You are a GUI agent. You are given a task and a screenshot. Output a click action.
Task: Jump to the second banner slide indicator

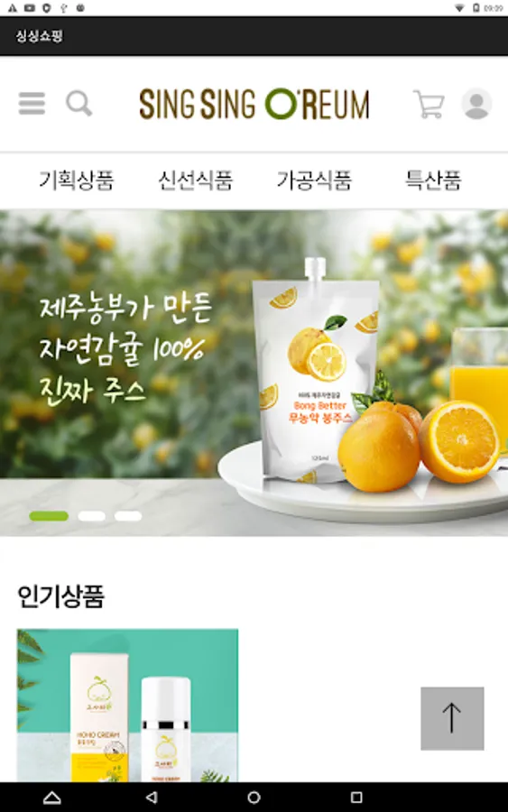[92, 516]
